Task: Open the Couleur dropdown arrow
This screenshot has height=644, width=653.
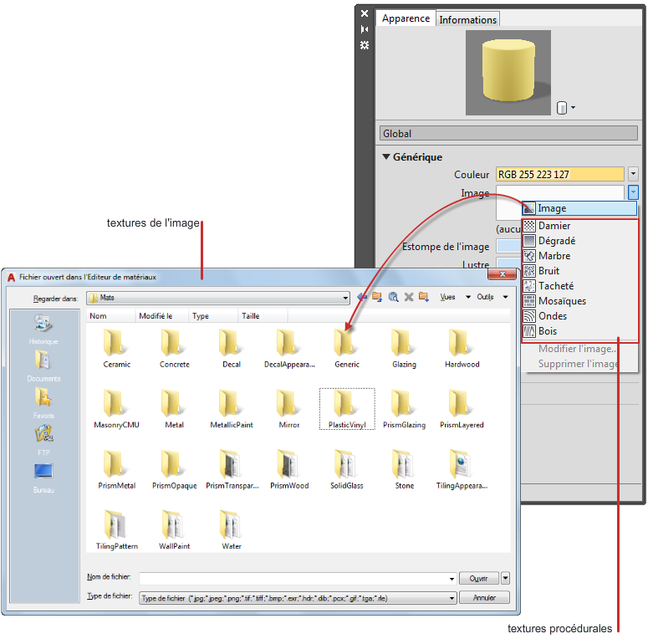Action: pos(633,174)
